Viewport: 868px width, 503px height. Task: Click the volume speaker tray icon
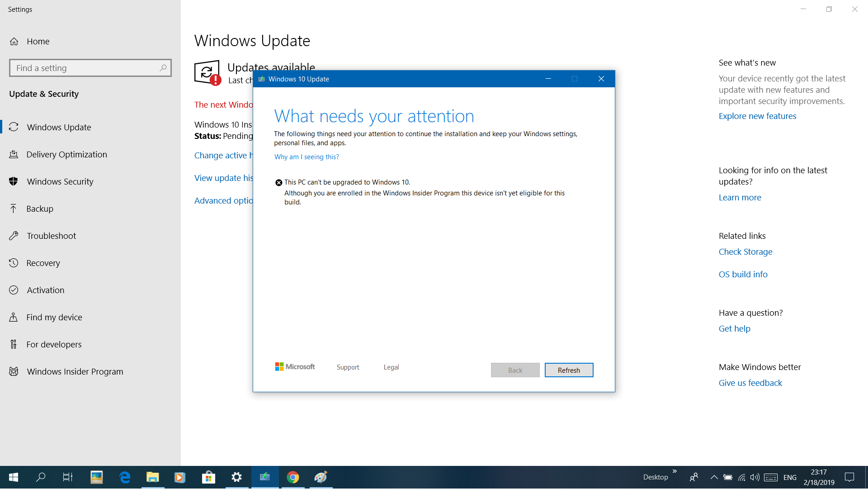pos(755,477)
